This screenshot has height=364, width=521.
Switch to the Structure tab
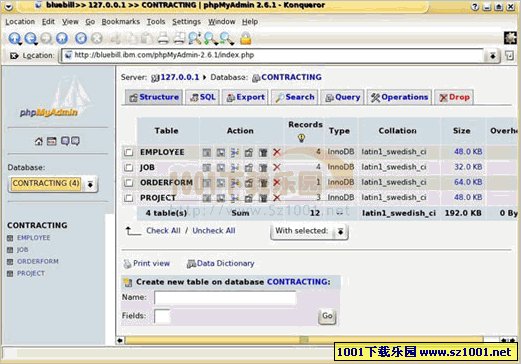tap(154, 97)
